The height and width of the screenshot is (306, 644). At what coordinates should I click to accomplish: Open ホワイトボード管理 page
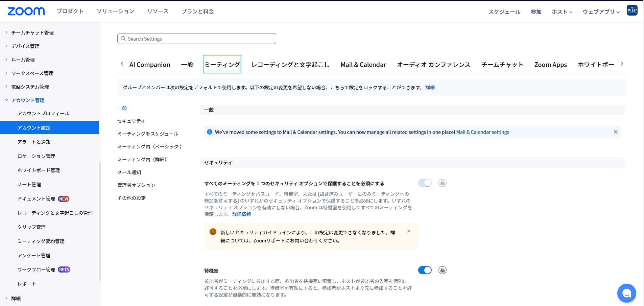[x=39, y=170]
